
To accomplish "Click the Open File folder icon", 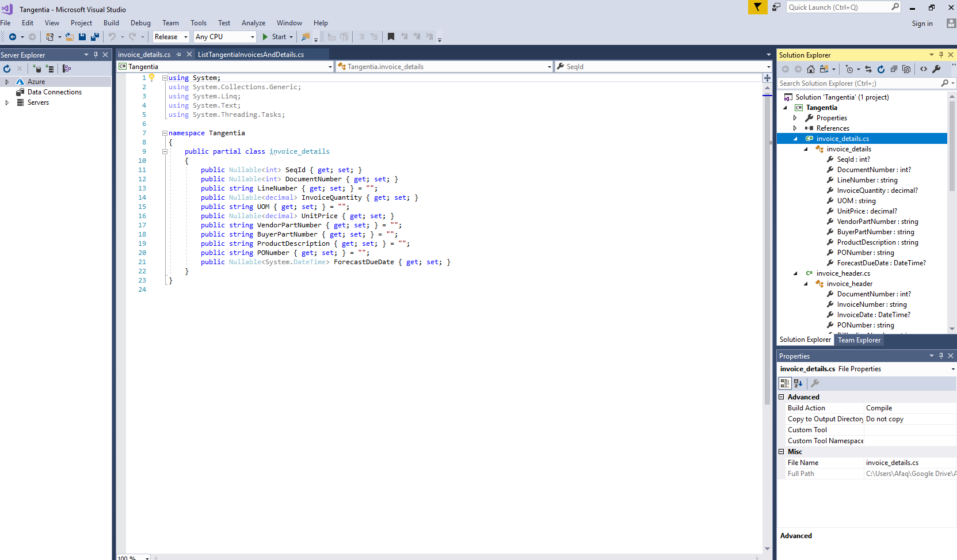I will point(69,37).
